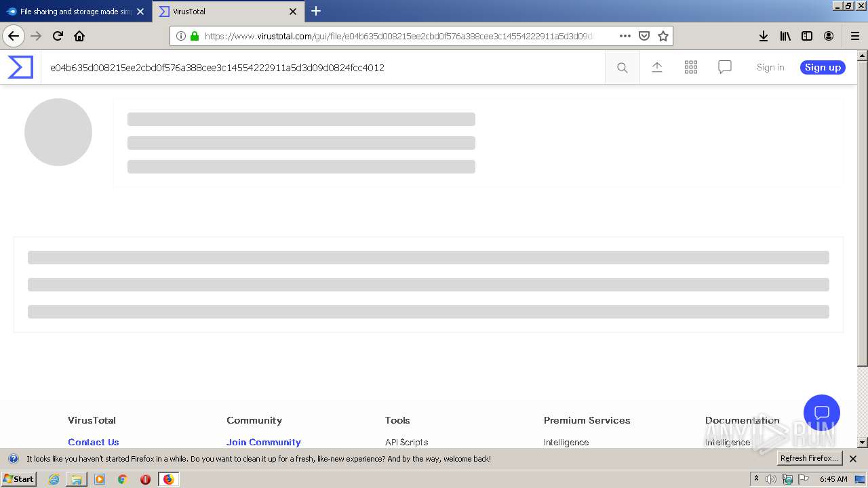Open the API Scripts footer link

(407, 442)
